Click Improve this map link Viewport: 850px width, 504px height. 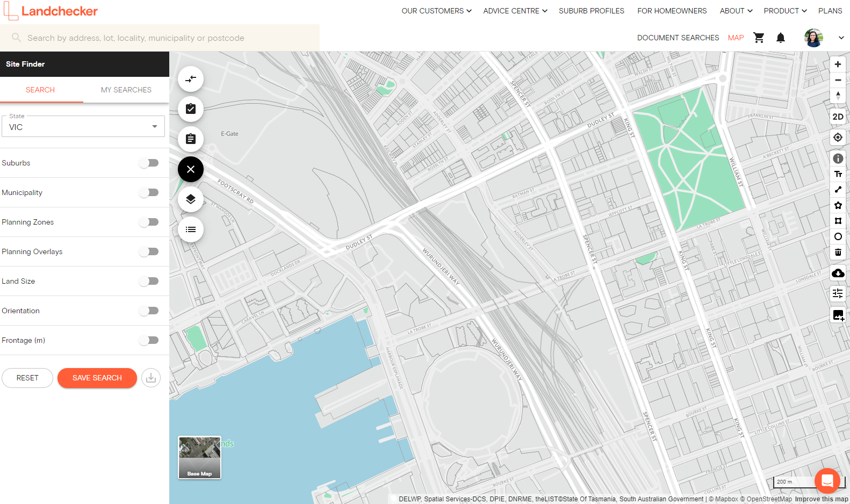click(x=822, y=499)
